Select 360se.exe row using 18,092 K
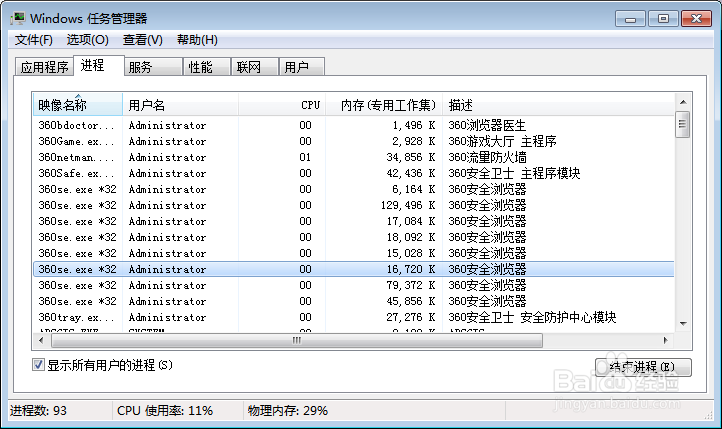Image resolution: width=722 pixels, height=429 pixels. point(354,238)
